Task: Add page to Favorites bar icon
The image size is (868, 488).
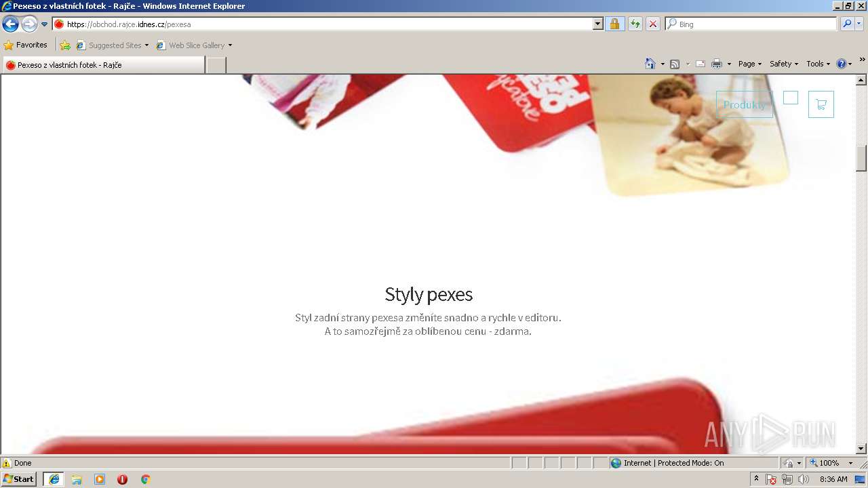Action: coord(65,45)
